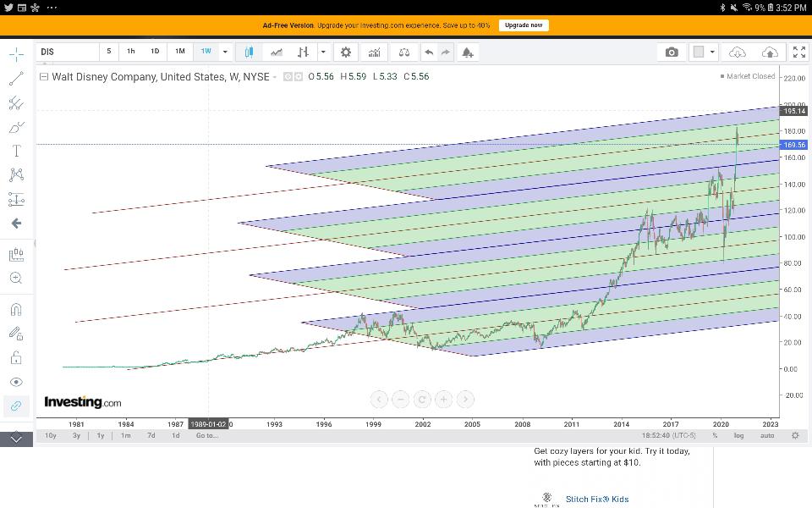Collapse the left toolbar with bottom chevron
The width and height of the screenshot is (812, 508).
click(x=16, y=439)
